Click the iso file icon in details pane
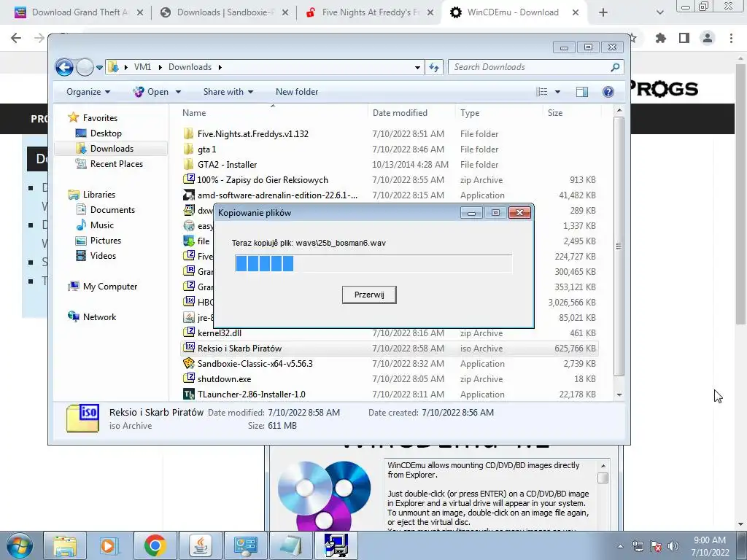747x560 pixels. [83, 418]
